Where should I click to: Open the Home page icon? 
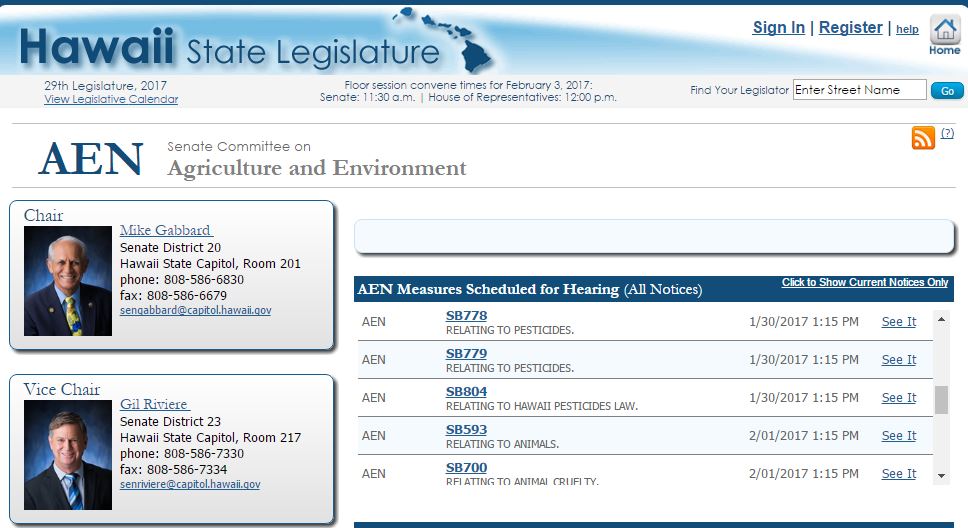pyautogui.click(x=945, y=35)
